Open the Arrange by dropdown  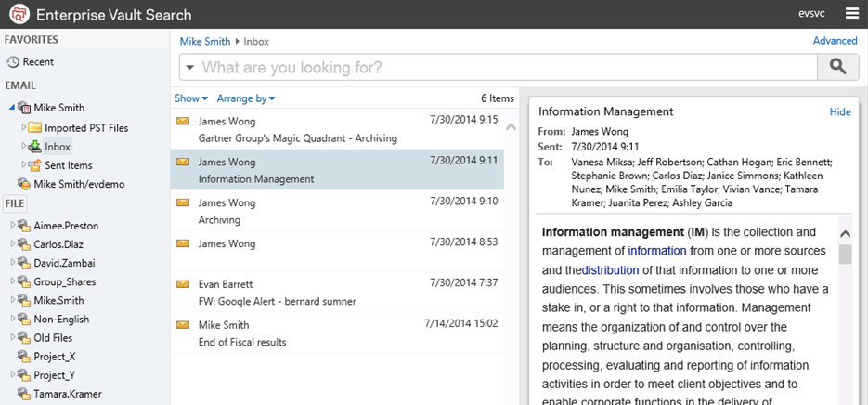(x=245, y=98)
